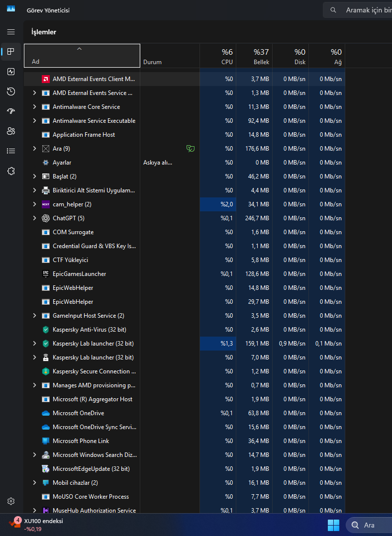Open the Windows Start button
This screenshot has height=536, width=392.
tap(333, 525)
